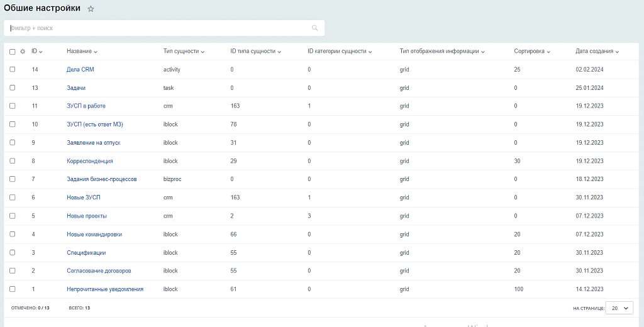This screenshot has width=644, height=327.
Task: Click the ID категории сущности header
Action: (x=339, y=52)
